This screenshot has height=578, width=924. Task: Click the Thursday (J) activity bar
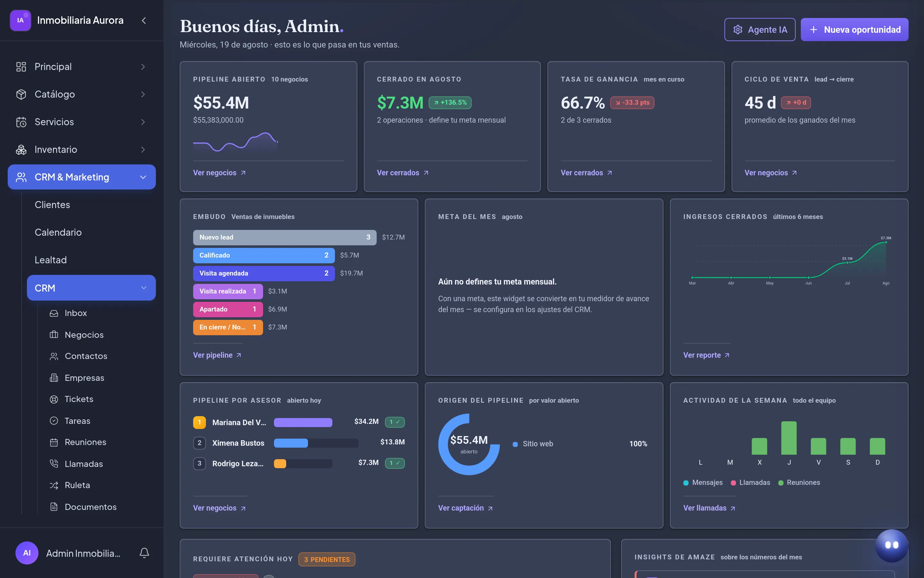click(x=789, y=438)
